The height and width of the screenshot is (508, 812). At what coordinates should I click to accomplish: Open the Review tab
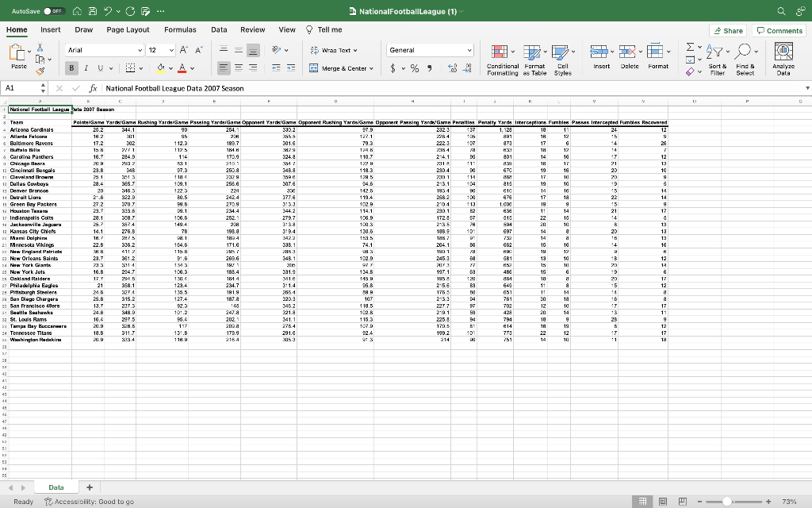(x=252, y=29)
